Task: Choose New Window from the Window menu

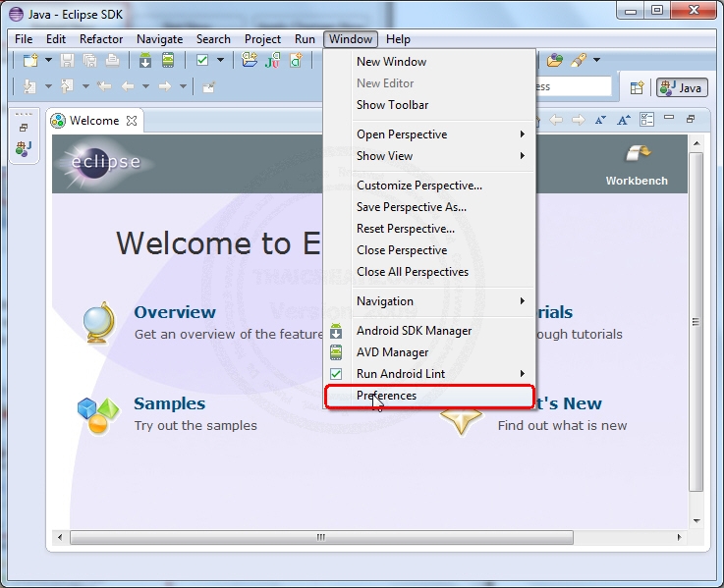Action: point(430,62)
